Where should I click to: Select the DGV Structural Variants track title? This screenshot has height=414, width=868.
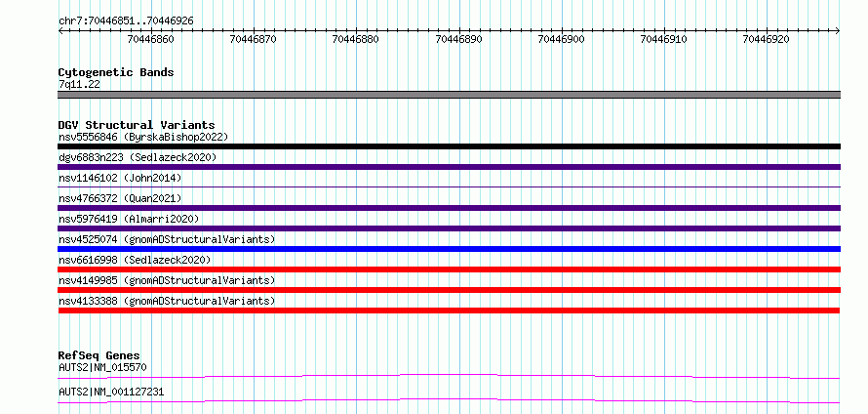pos(137,125)
